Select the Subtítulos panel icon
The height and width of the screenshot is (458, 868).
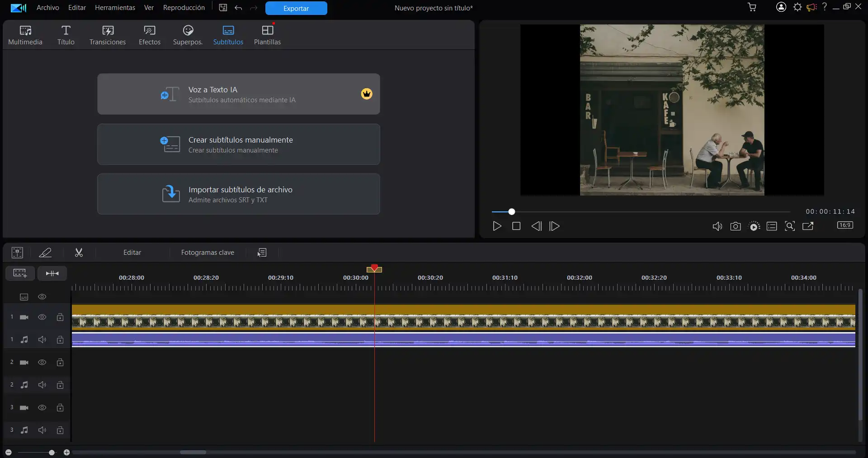tap(228, 34)
